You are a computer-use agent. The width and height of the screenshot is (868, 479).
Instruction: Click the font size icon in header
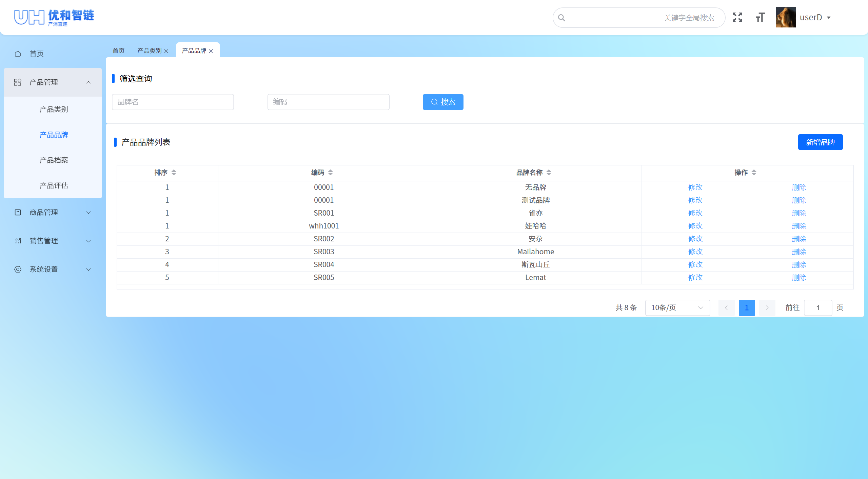(x=761, y=17)
